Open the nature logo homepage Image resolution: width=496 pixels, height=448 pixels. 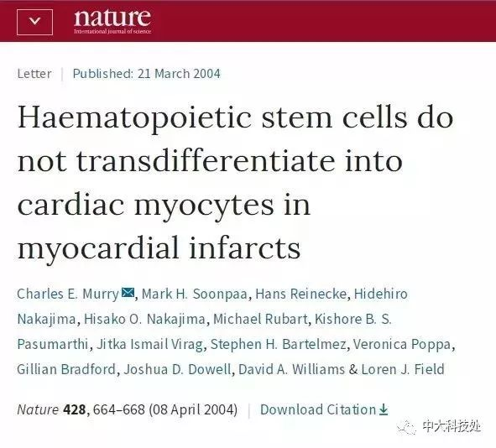112,21
